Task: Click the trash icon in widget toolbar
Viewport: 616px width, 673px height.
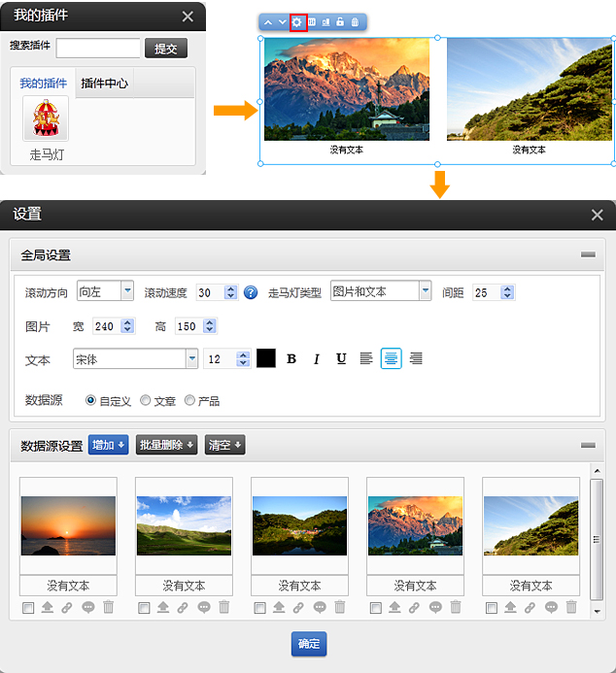Action: (355, 22)
